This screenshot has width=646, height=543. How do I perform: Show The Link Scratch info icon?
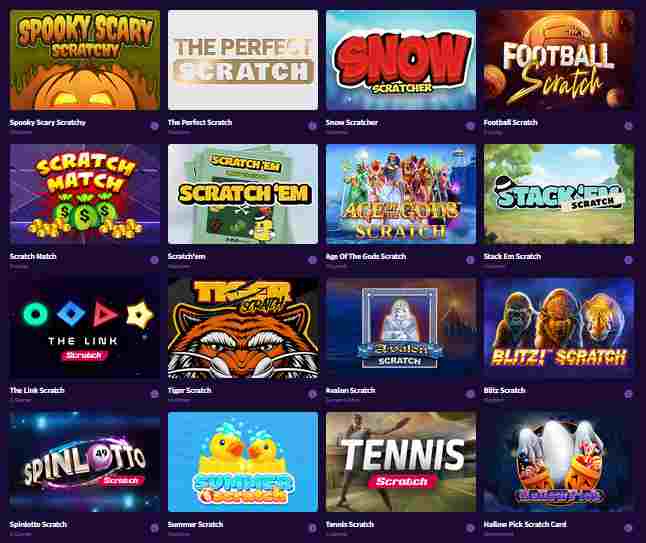pos(154,394)
